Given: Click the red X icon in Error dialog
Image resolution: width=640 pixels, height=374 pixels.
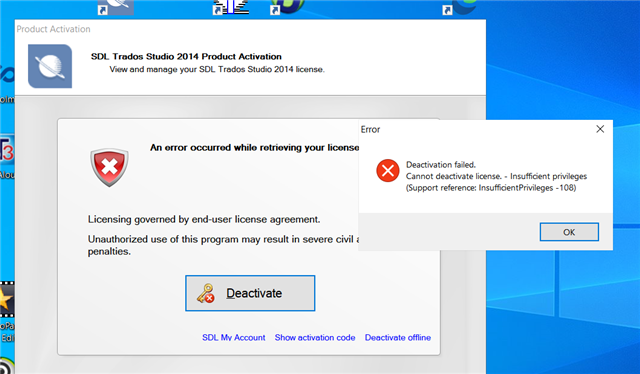Looking at the screenshot, I should coord(388,171).
